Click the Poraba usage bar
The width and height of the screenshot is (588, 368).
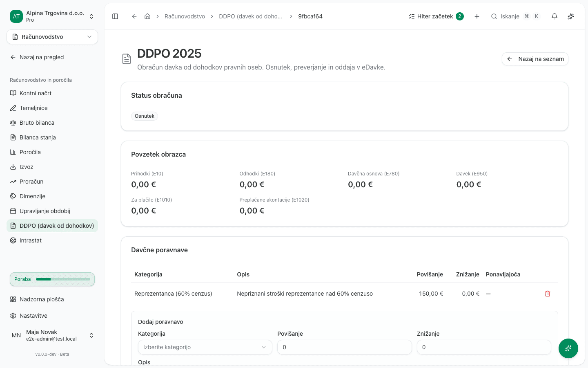point(52,279)
